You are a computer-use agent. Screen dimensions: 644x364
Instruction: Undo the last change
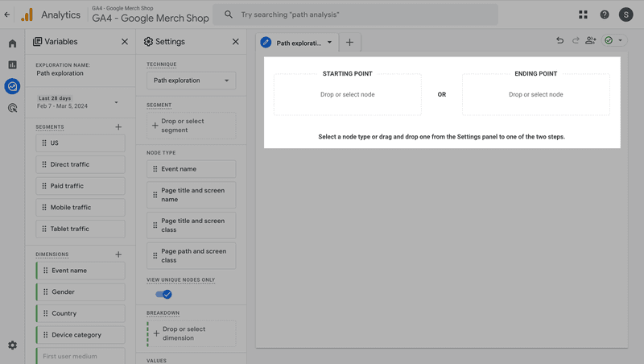click(559, 40)
